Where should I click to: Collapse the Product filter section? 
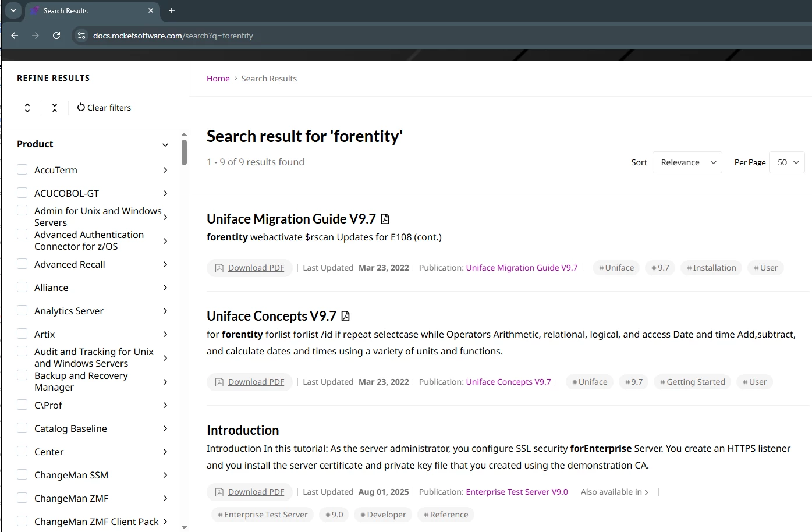click(165, 144)
